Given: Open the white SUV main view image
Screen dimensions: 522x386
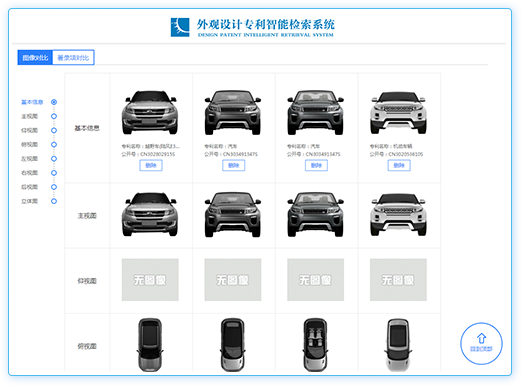Looking at the screenshot, I should (398, 215).
